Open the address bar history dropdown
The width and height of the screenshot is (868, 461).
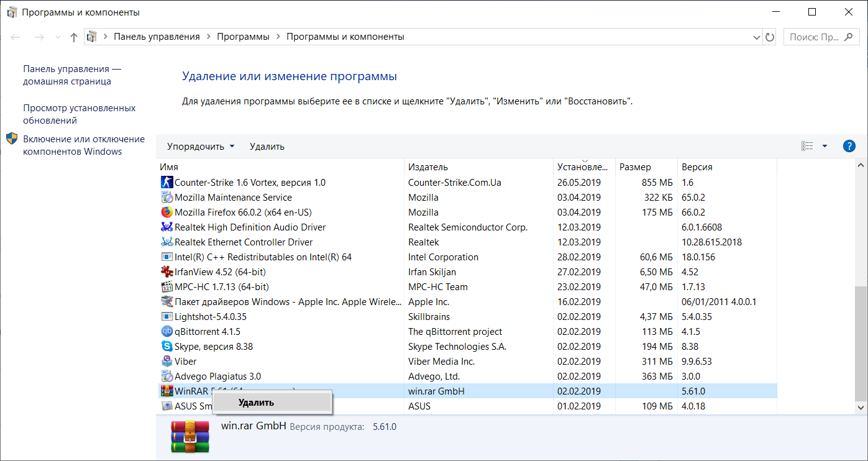point(756,37)
